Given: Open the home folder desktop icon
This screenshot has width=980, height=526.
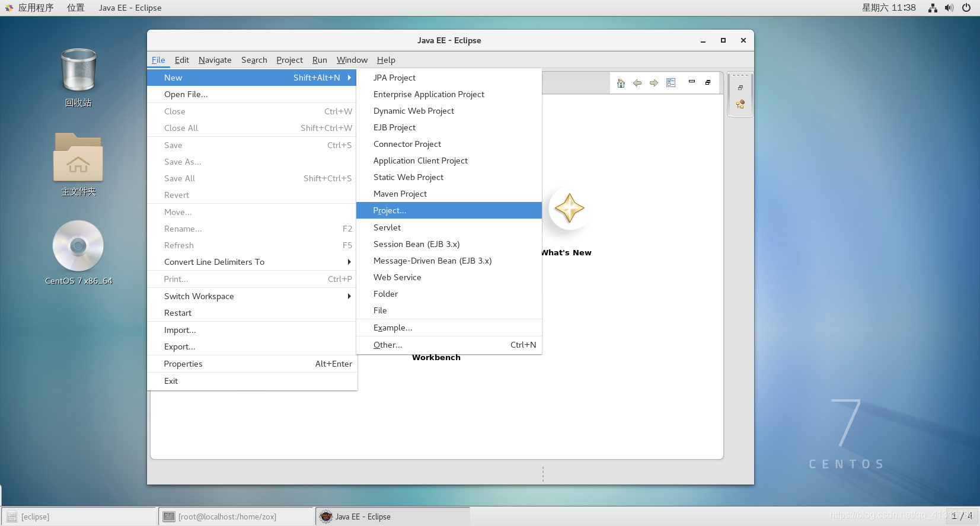Looking at the screenshot, I should click(x=78, y=157).
